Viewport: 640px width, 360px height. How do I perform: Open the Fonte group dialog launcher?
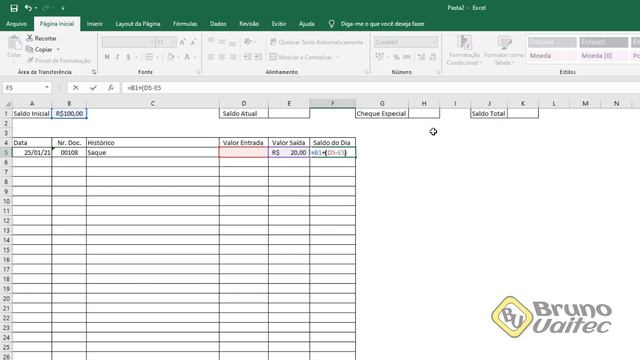pyautogui.click(x=198, y=72)
